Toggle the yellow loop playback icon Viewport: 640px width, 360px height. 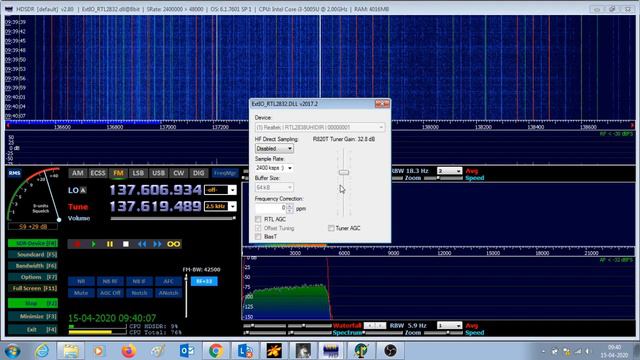click(173, 244)
